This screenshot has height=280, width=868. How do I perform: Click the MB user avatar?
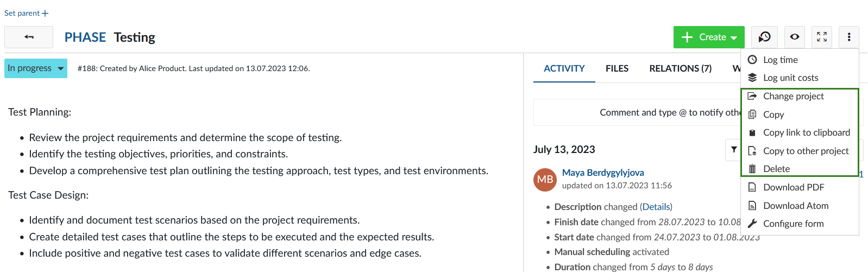[545, 180]
